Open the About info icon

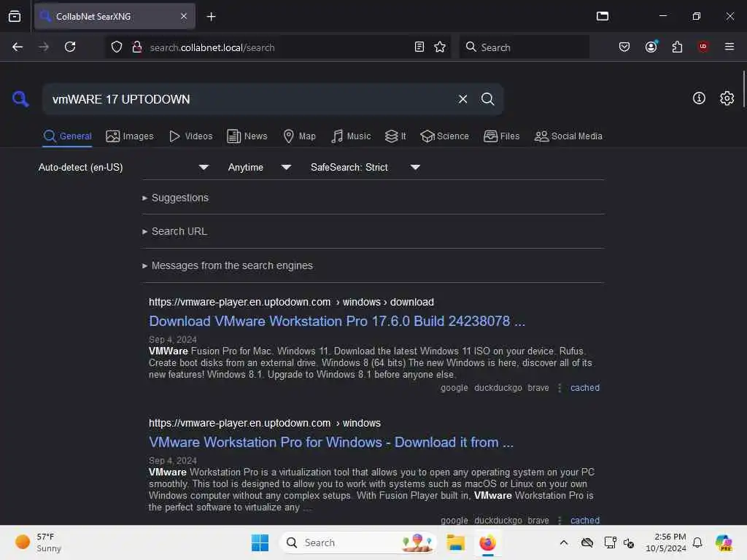click(x=699, y=98)
